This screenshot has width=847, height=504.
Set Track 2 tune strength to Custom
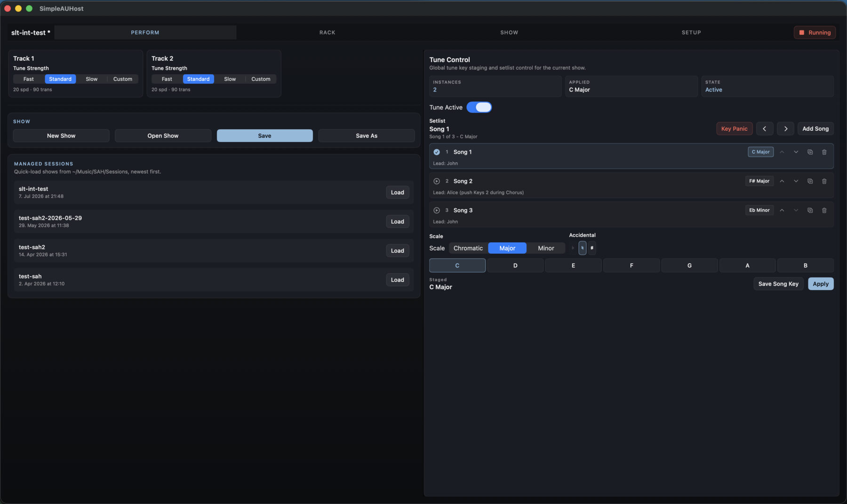pos(261,79)
